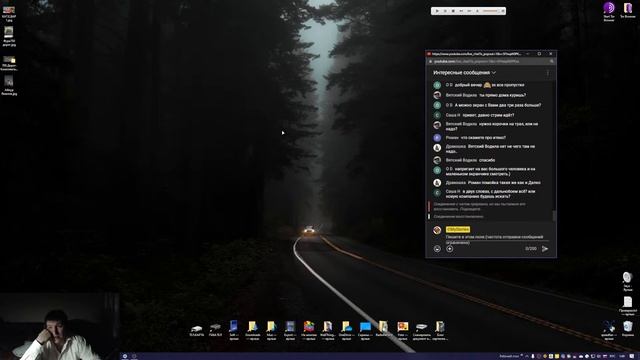Select the first drive shortcut in bottom icon row
Screen dimensions: 640x360
[197, 330]
